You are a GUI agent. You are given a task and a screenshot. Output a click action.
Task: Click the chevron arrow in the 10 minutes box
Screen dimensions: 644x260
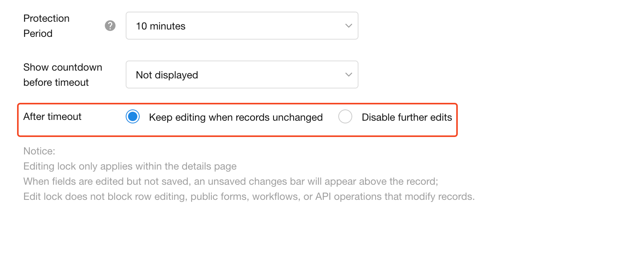point(348,26)
